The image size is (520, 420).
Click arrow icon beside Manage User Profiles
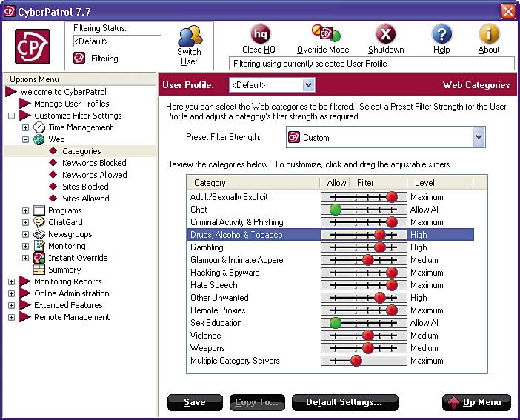coord(25,104)
